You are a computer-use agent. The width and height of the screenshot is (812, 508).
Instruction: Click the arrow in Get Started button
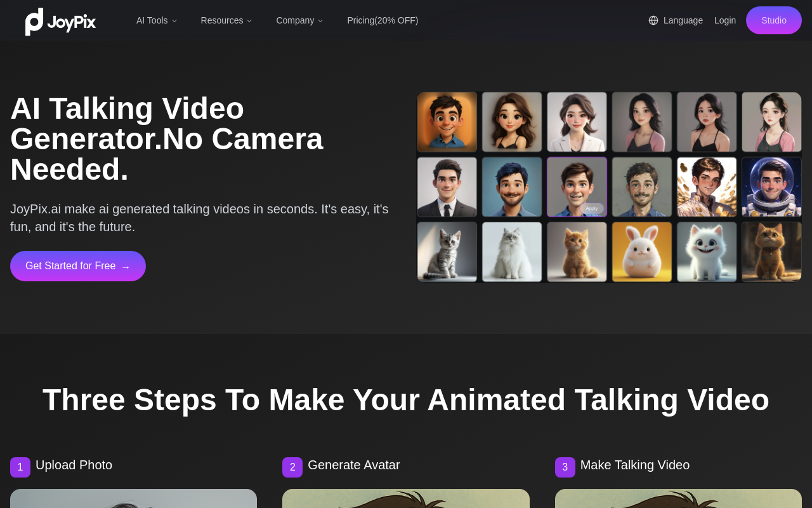(126, 267)
